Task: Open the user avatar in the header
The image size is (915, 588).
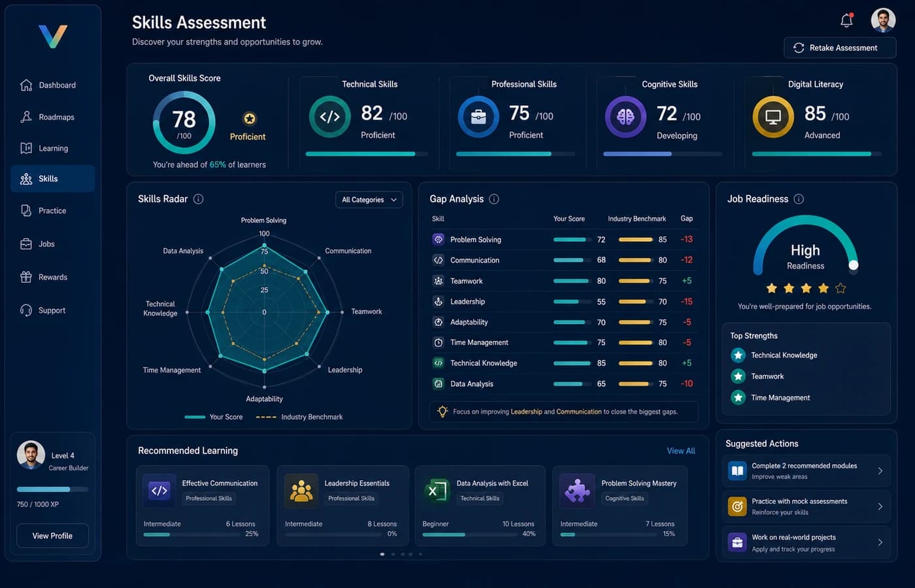Action: point(883,20)
